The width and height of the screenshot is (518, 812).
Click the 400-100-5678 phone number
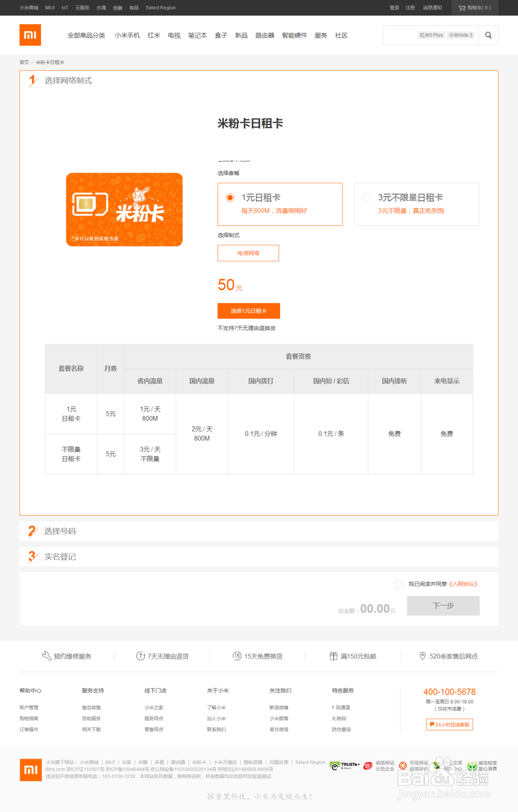tap(450, 692)
